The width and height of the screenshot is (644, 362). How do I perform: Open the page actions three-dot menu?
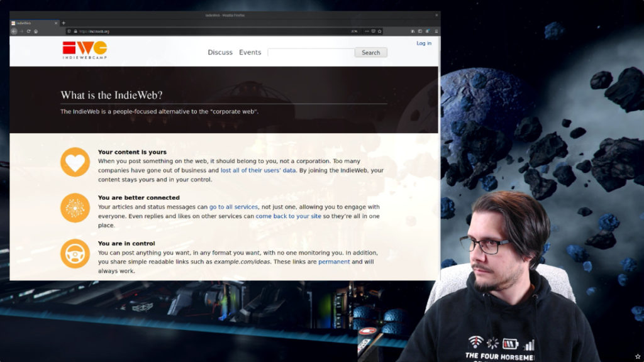point(367,31)
